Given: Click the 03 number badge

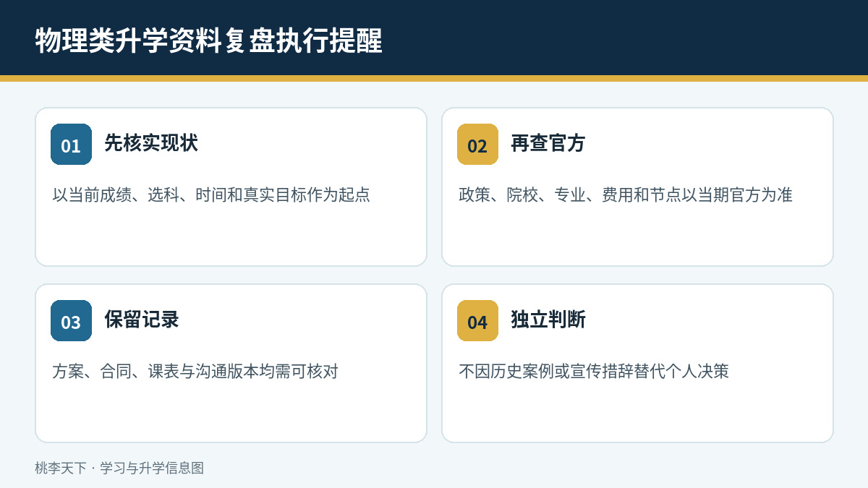Looking at the screenshot, I should click(x=71, y=321).
